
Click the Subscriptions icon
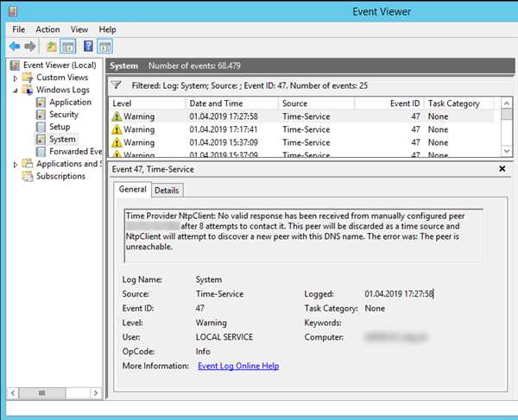pyautogui.click(x=27, y=176)
